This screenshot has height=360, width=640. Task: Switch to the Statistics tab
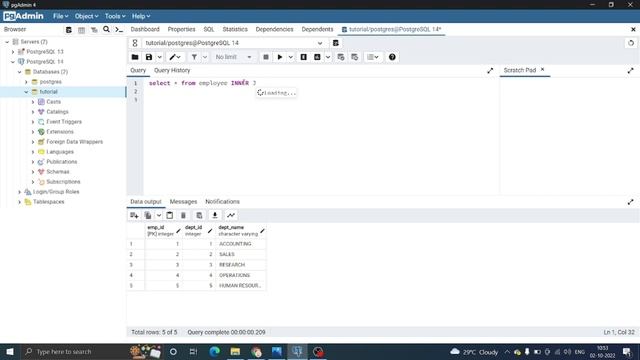pyautogui.click(x=235, y=29)
